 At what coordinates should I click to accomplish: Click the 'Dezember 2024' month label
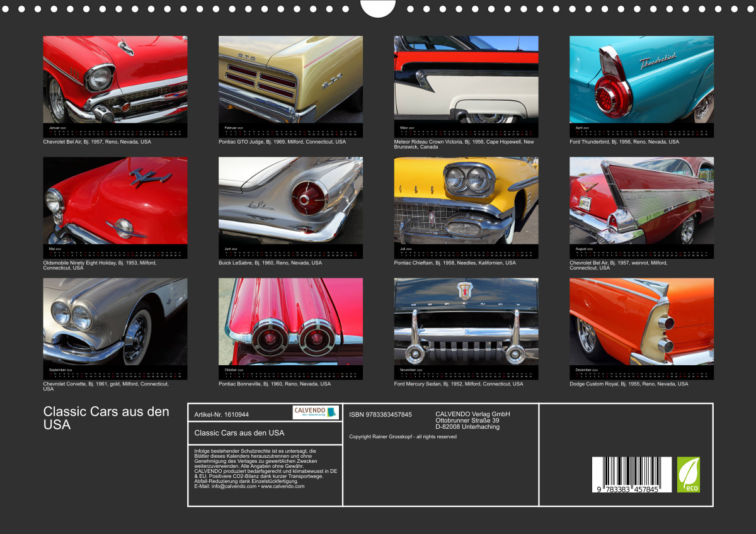click(x=587, y=370)
